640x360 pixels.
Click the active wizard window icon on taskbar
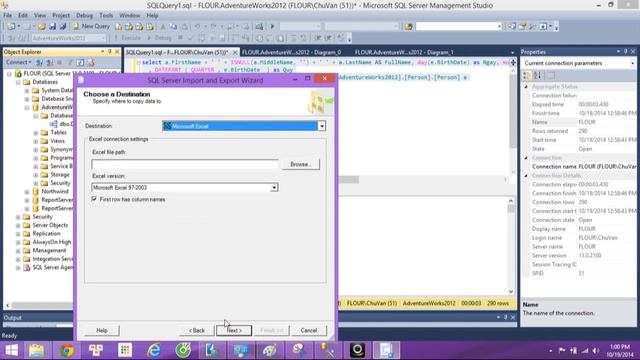386,350
